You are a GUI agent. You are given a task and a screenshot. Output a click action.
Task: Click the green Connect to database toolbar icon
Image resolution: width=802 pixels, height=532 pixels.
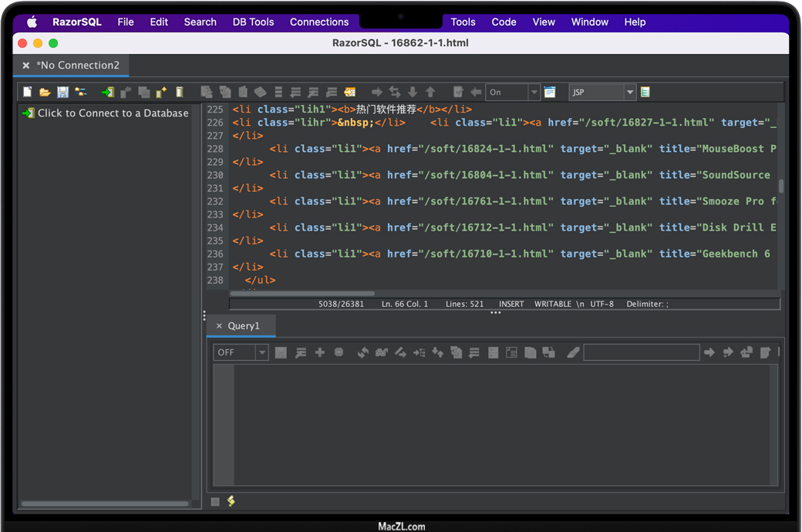tap(107, 93)
